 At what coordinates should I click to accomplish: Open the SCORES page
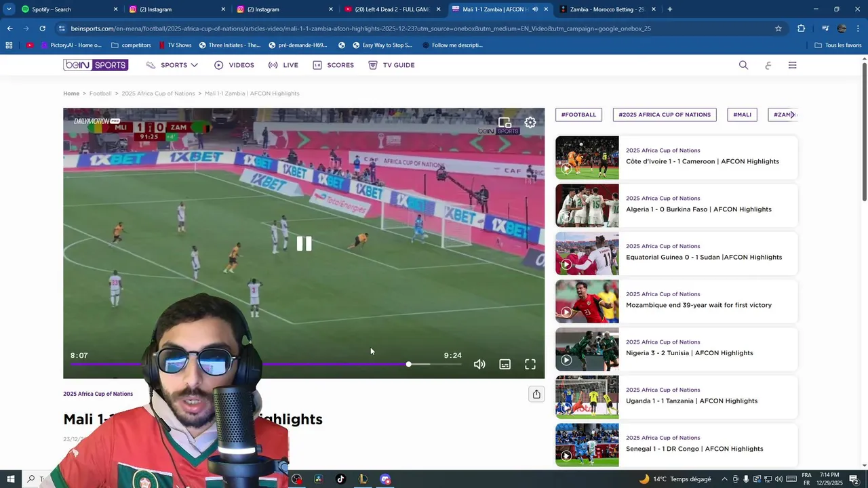(333, 65)
